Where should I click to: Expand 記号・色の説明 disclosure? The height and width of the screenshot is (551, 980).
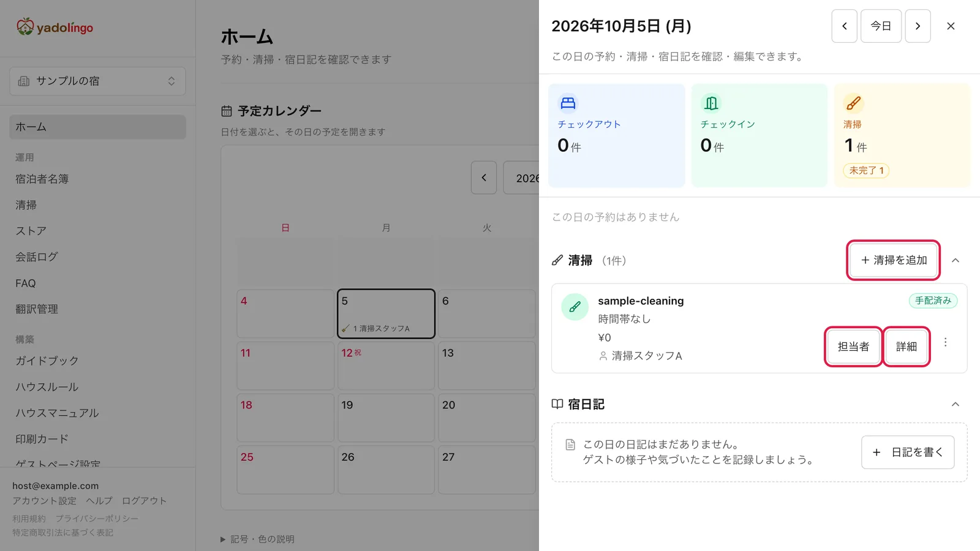257,539
